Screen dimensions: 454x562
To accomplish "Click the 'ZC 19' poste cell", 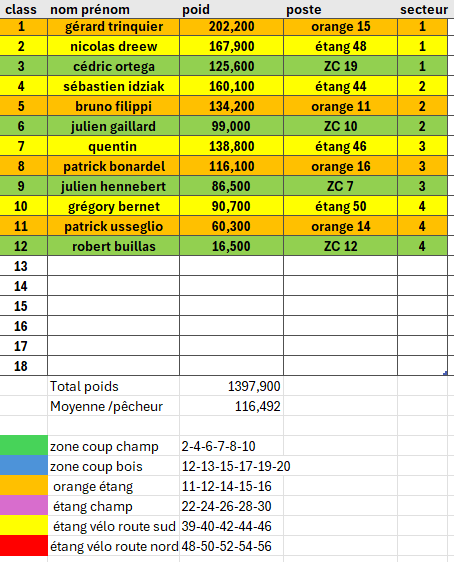I will click(340, 66).
